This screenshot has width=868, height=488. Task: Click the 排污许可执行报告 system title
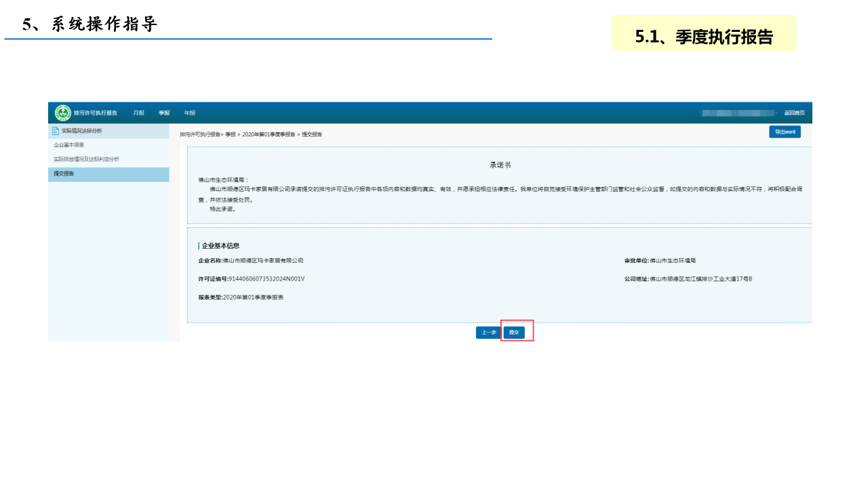point(96,113)
